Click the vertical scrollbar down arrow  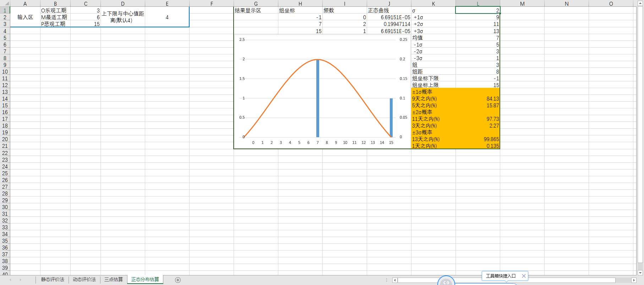640,273
